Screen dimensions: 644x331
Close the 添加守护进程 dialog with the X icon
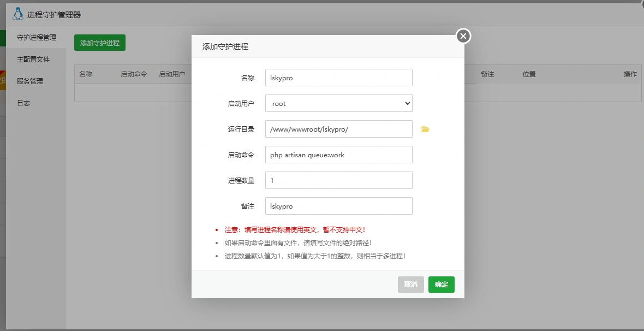[x=463, y=36]
